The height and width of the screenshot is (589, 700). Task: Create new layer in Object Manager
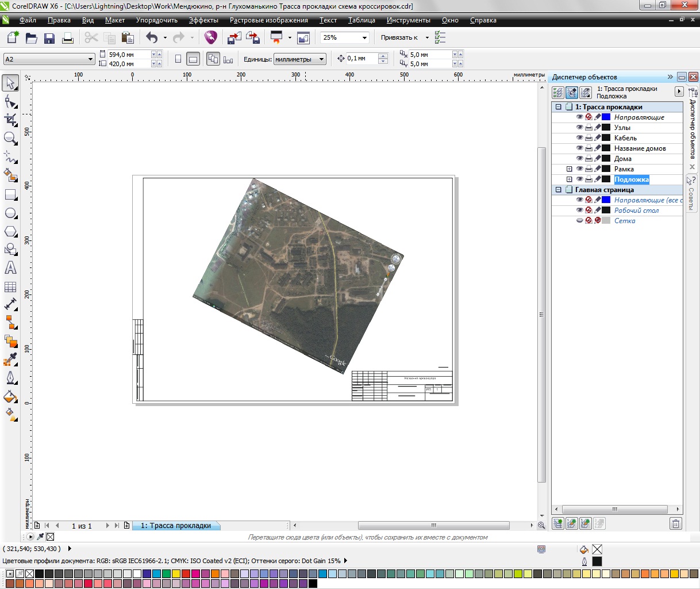point(557,523)
